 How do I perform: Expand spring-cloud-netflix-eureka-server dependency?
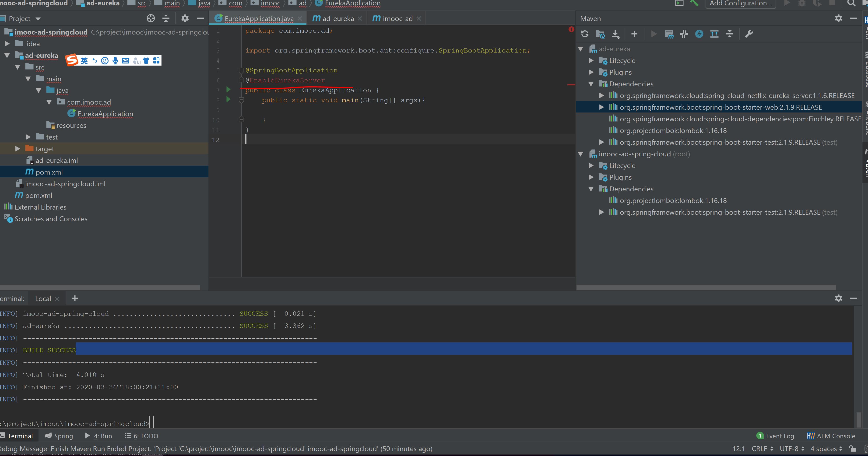coord(601,96)
